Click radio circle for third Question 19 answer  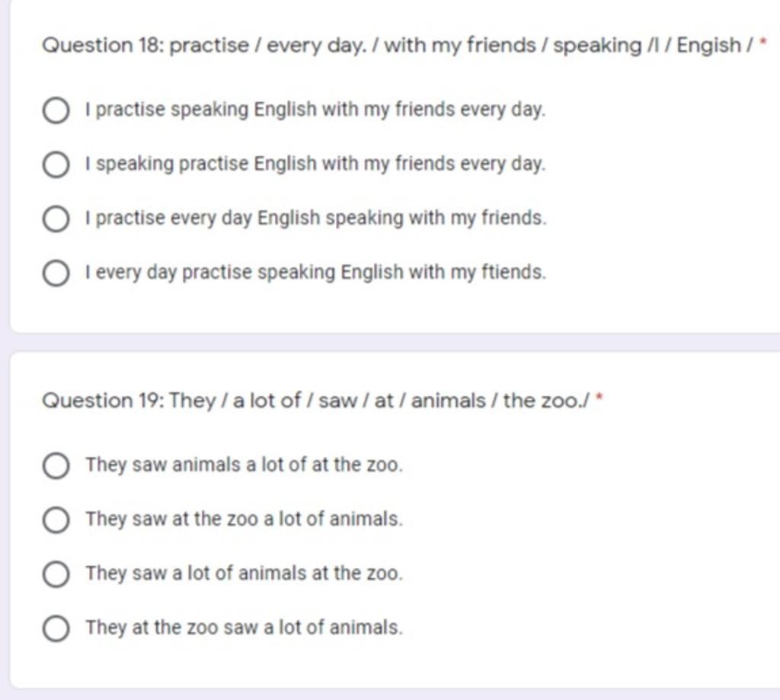[56, 574]
